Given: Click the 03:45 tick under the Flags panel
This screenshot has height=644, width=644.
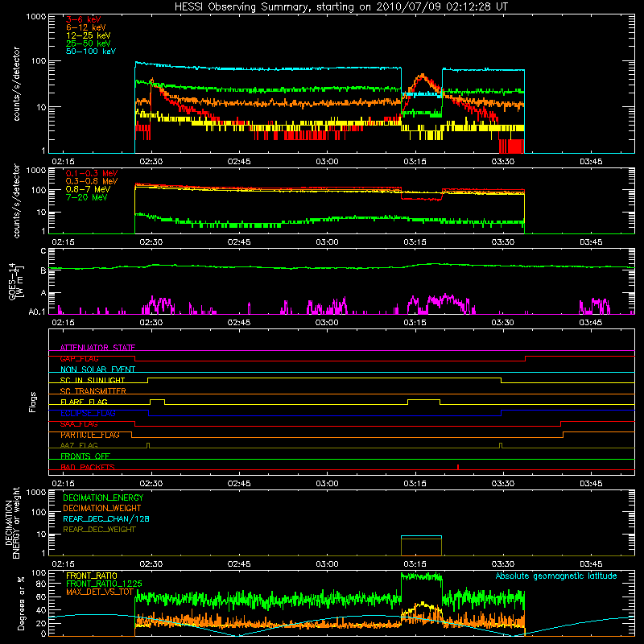Looking at the screenshot, I should click(591, 484).
